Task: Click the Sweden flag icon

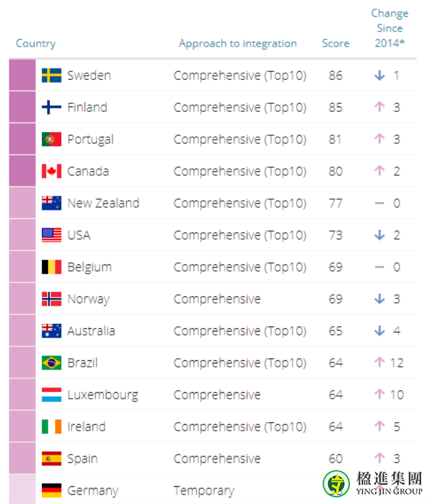Action: coord(51,75)
